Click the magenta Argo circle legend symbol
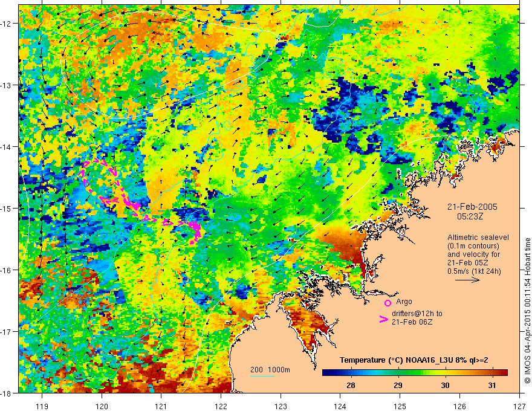This screenshot has height=411, width=532. [388, 303]
